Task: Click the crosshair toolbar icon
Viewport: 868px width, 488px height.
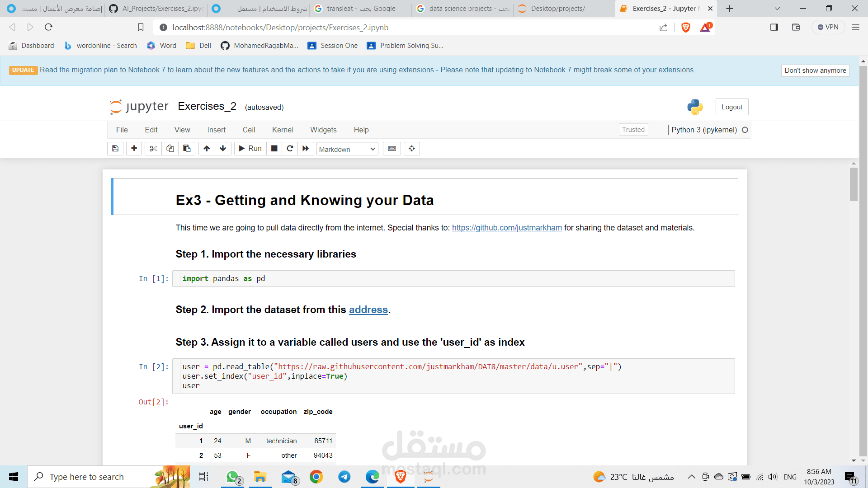Action: (412, 149)
